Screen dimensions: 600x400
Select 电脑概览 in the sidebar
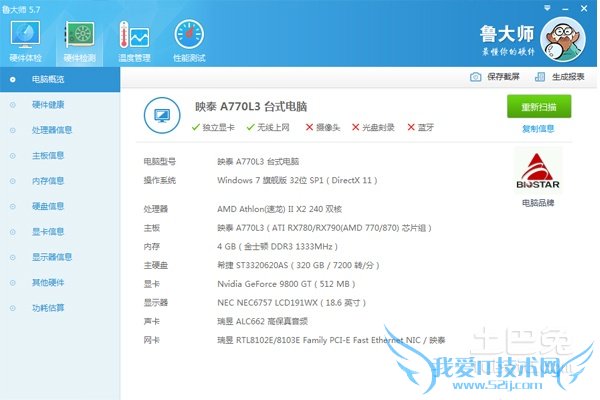click(x=60, y=79)
